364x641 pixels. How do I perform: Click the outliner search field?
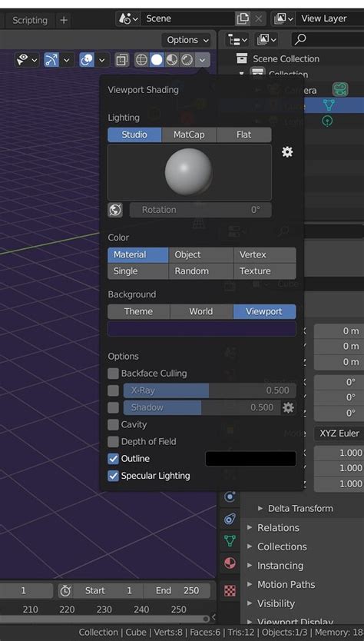[327, 40]
